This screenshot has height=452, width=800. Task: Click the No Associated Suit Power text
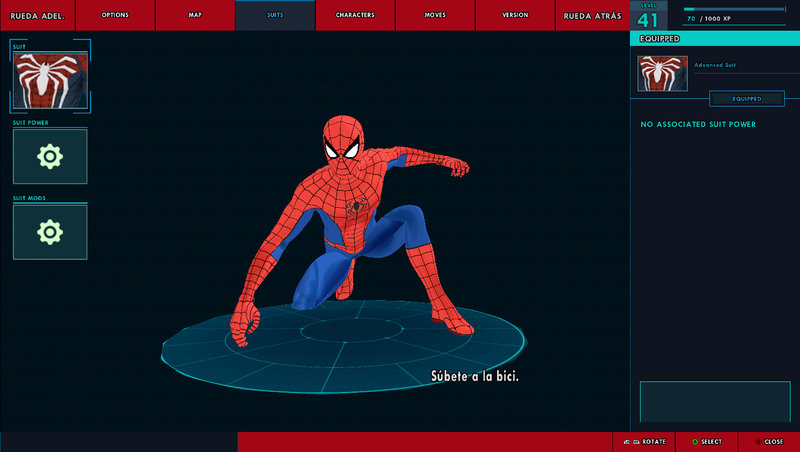click(x=698, y=124)
